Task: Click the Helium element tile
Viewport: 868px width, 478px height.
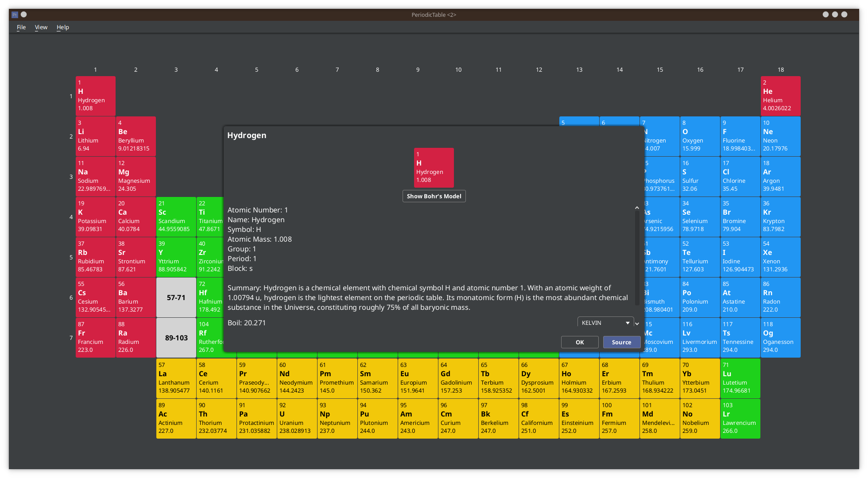Action: click(780, 96)
